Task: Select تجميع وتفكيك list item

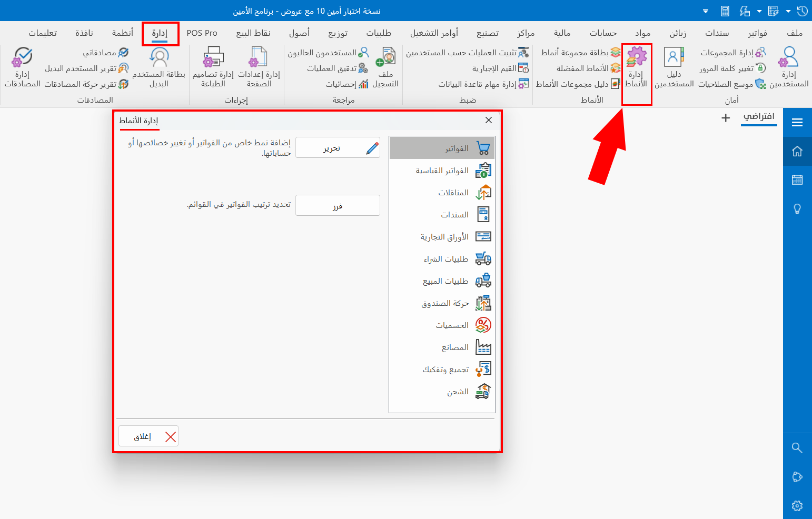Action: [442, 370]
